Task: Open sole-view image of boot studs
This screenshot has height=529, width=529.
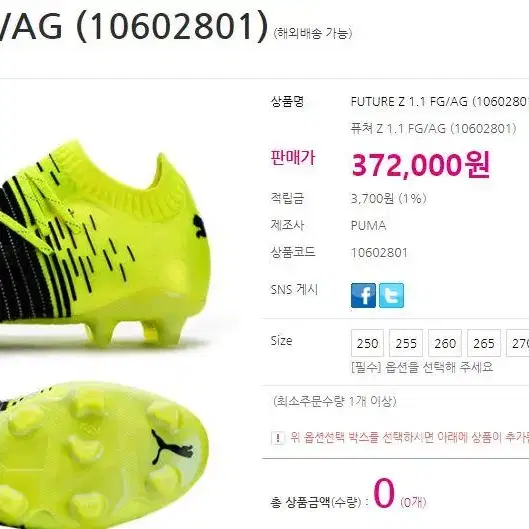Action: [x=103, y=455]
